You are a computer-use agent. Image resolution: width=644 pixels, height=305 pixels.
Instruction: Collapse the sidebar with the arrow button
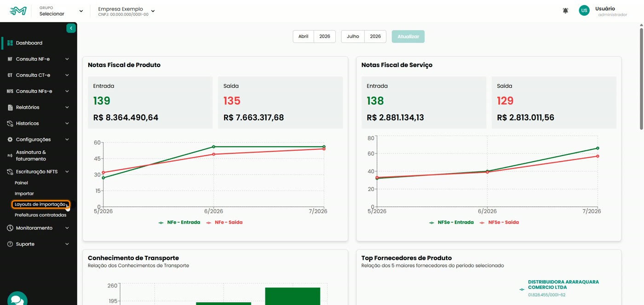click(71, 28)
